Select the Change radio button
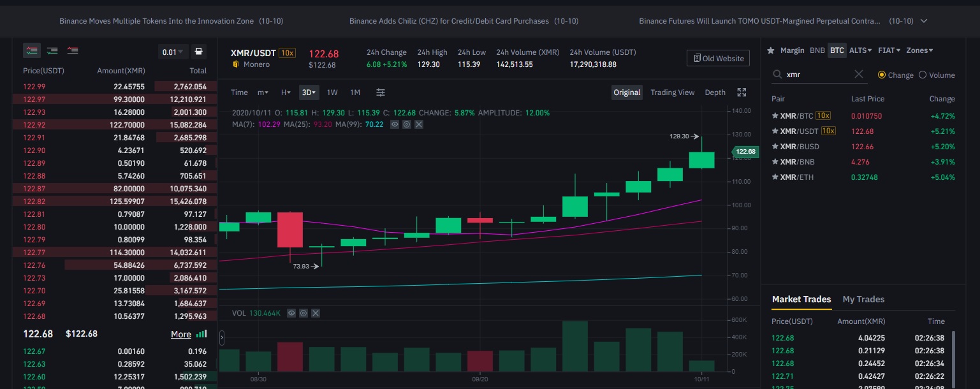The image size is (980, 389). click(x=882, y=75)
